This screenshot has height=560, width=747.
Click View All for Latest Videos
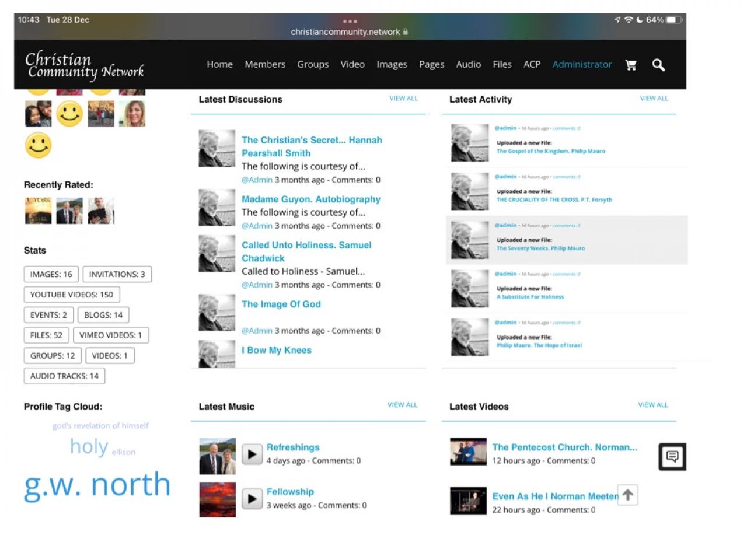(x=652, y=405)
